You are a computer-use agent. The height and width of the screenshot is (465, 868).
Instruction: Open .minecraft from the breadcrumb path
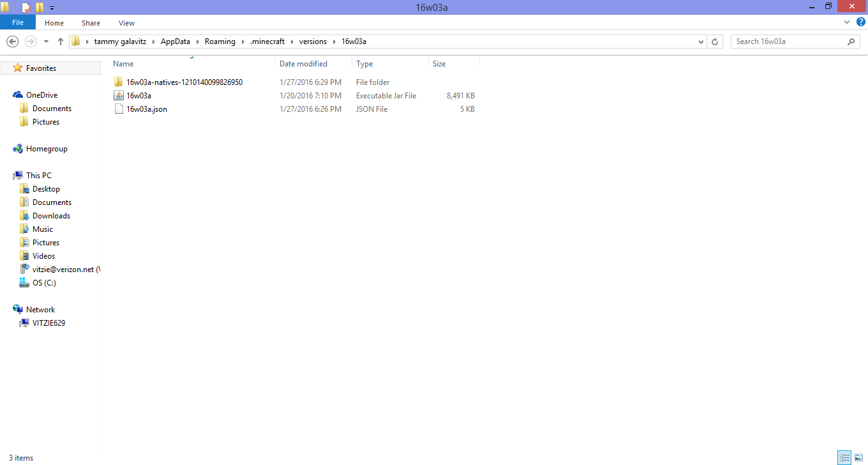(267, 42)
